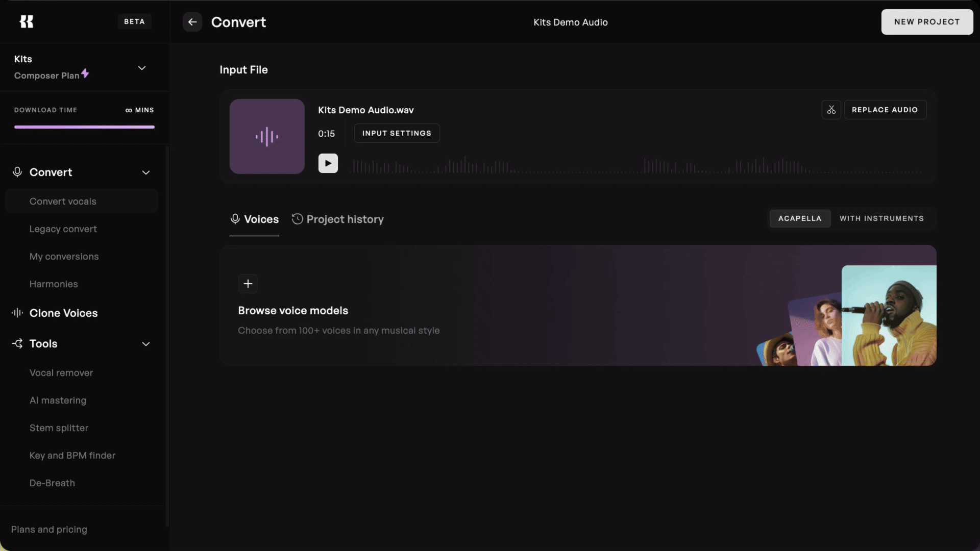Click the purple audio waveform thumbnail

[x=267, y=136]
